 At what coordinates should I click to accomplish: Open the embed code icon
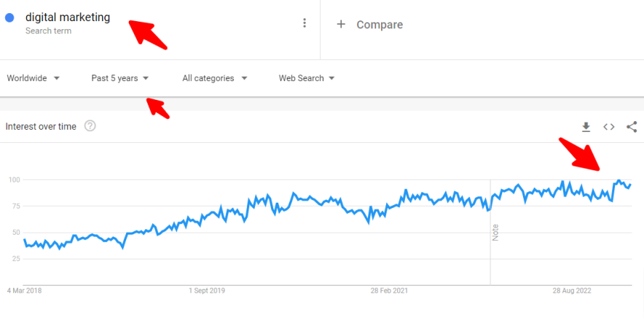point(609,127)
